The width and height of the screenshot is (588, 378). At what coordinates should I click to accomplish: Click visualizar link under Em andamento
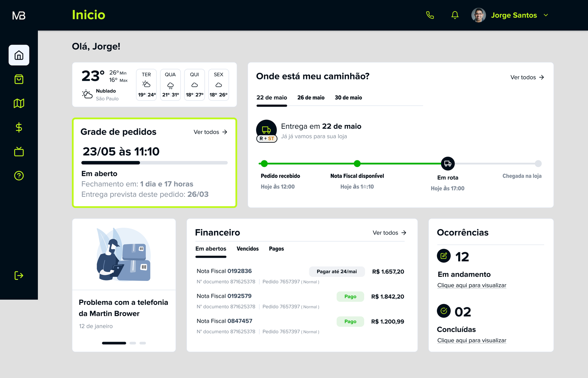pos(472,285)
